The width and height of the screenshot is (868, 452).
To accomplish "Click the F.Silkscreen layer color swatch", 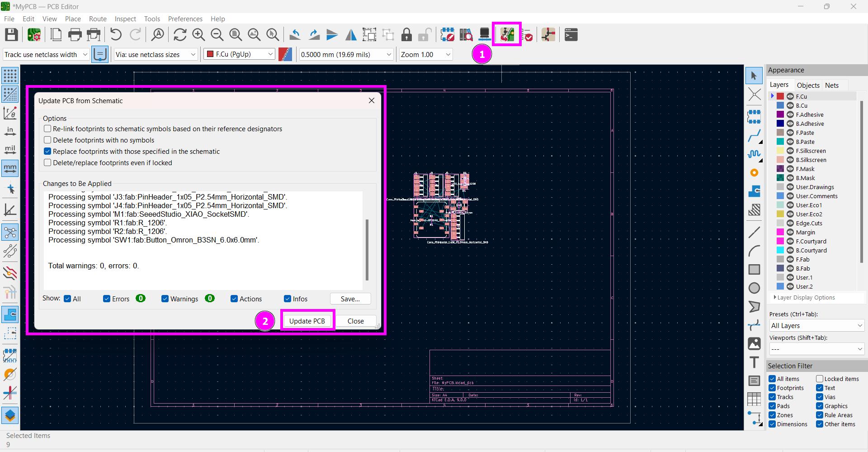I will point(780,151).
